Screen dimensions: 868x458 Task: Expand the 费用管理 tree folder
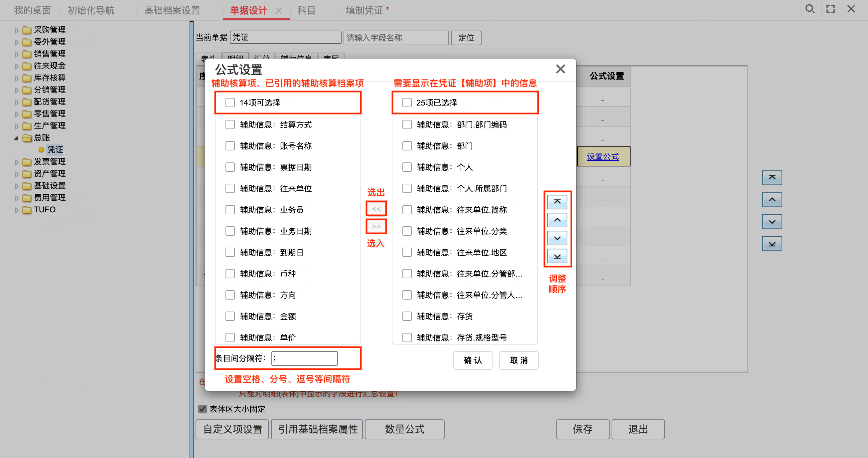point(17,198)
